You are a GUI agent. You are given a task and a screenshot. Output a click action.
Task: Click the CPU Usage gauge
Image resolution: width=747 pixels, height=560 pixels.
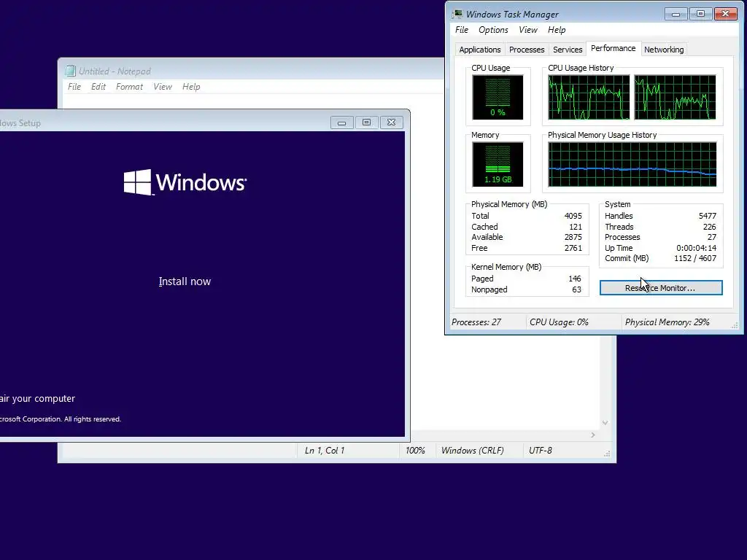pyautogui.click(x=498, y=97)
